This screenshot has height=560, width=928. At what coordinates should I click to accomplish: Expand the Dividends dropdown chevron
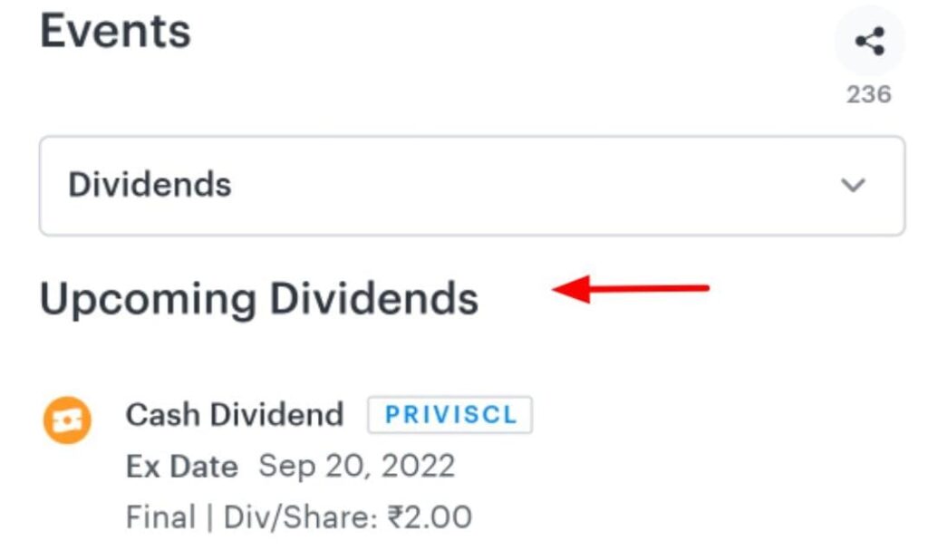click(853, 185)
